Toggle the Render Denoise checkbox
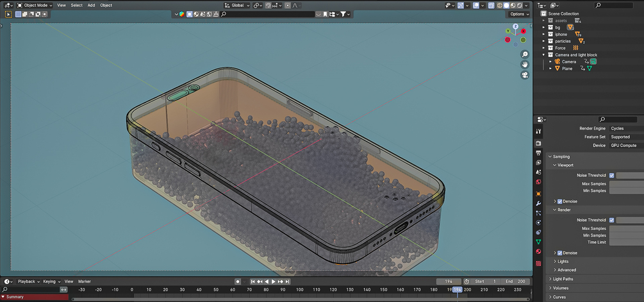The image size is (644, 302). [559, 253]
